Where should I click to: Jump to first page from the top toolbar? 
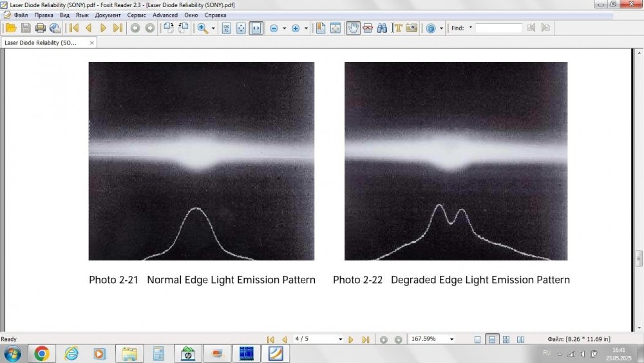click(x=74, y=28)
